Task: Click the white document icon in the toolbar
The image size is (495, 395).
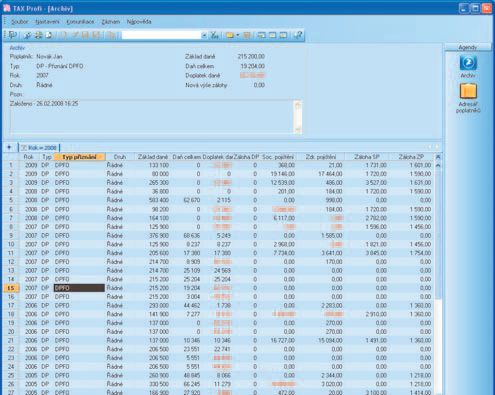Action: [x=49, y=35]
